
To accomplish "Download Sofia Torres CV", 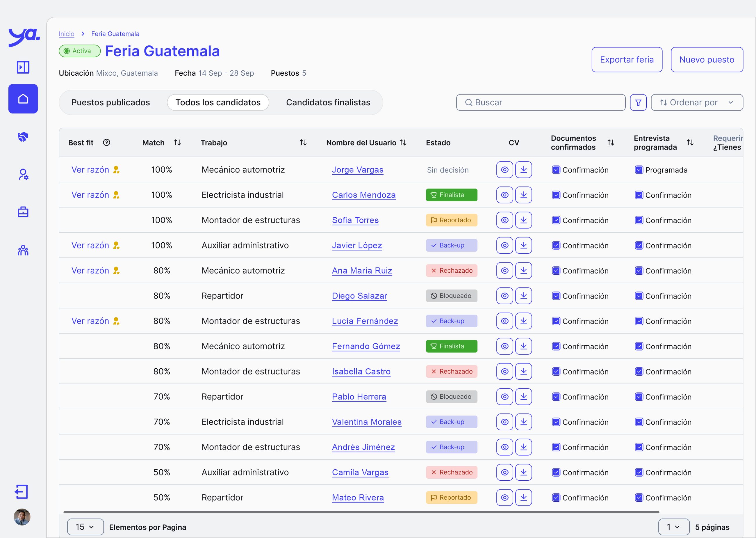I will click(524, 220).
